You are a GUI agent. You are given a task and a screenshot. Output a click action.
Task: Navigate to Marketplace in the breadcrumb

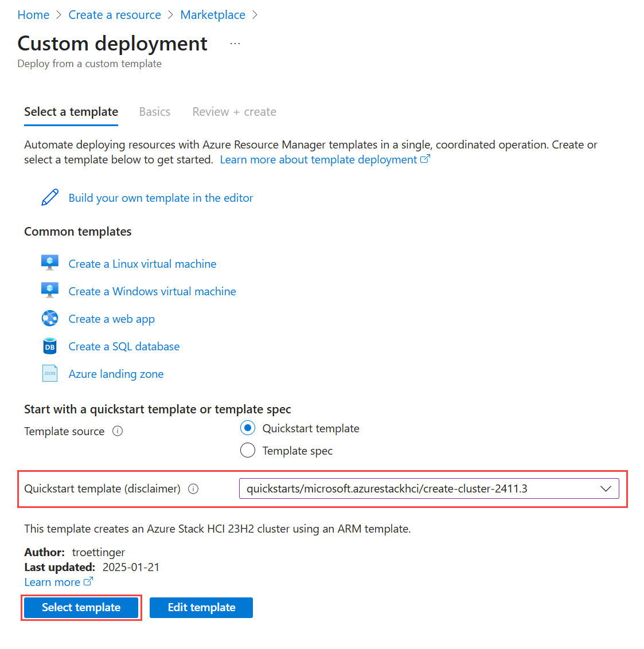pyautogui.click(x=213, y=15)
